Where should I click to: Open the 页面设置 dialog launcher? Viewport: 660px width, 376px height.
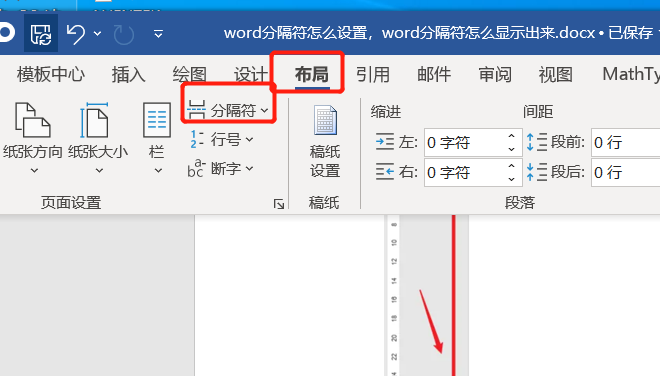pyautogui.click(x=279, y=204)
